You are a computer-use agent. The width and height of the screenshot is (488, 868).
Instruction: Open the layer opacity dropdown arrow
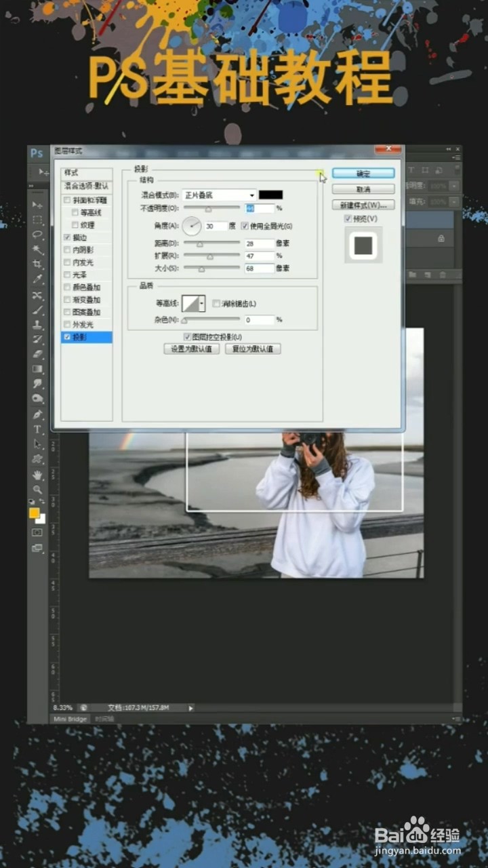tap(454, 186)
